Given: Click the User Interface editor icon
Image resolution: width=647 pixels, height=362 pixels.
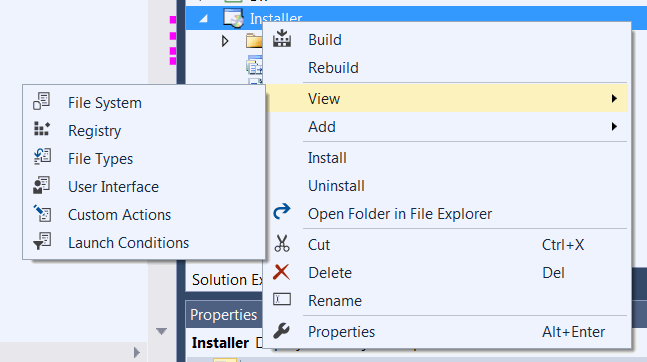Looking at the screenshot, I should pyautogui.click(x=42, y=185).
